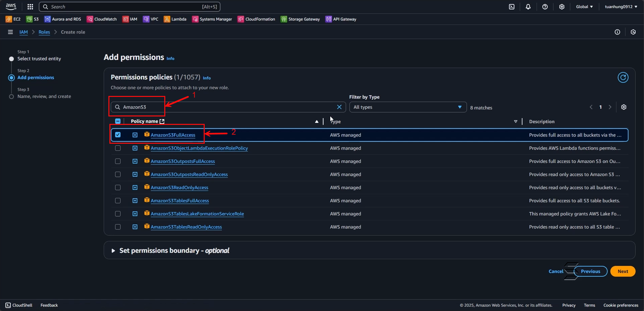Open the top bar settings gear

click(562, 7)
